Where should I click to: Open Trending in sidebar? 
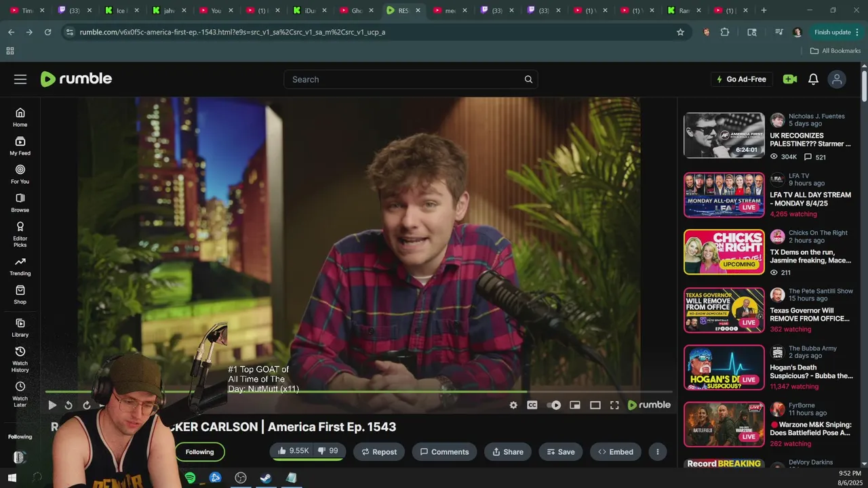20,266
